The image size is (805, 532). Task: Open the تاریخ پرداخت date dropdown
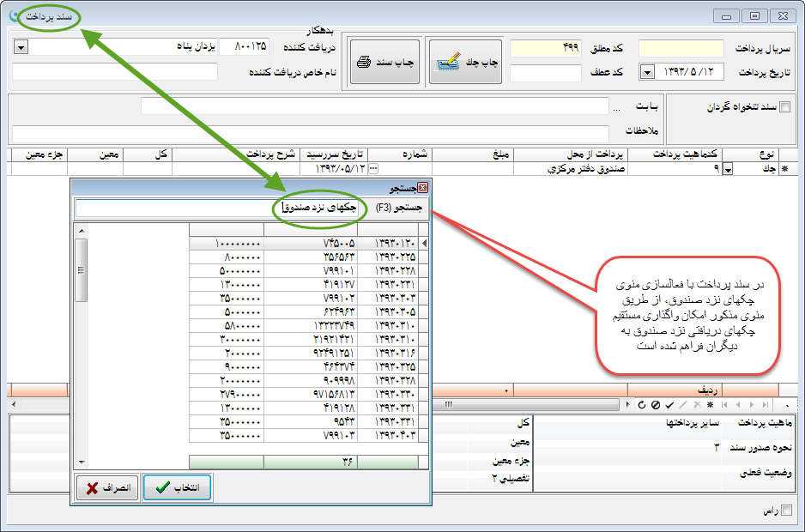pos(647,72)
